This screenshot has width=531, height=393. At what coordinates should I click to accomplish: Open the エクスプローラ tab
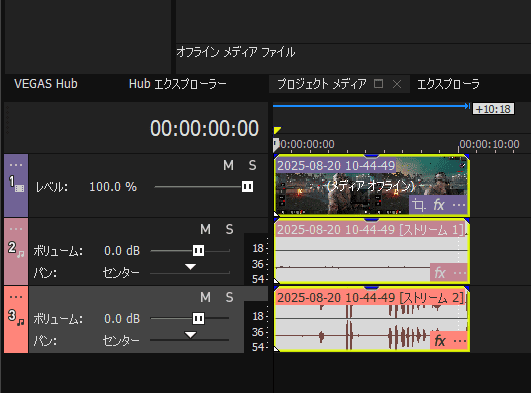pos(448,84)
